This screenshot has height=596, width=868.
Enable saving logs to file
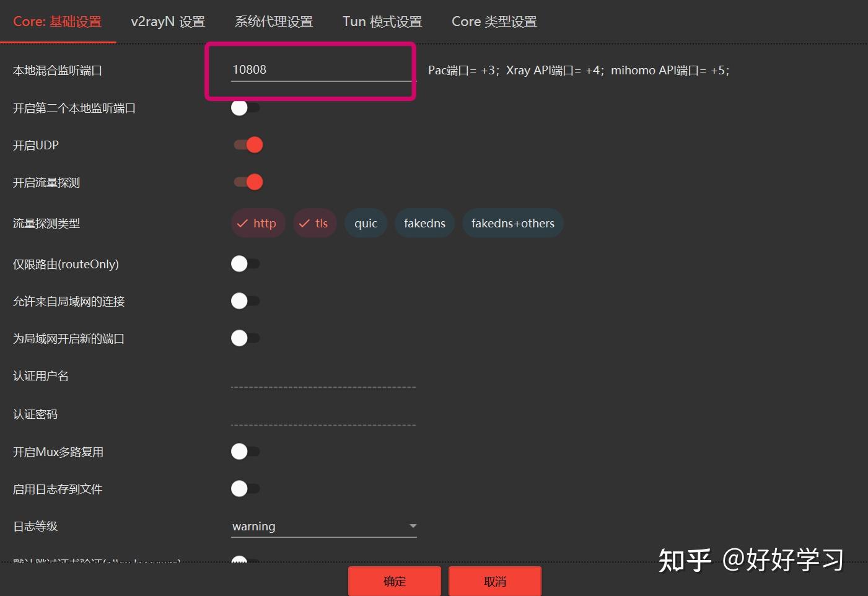(246, 488)
